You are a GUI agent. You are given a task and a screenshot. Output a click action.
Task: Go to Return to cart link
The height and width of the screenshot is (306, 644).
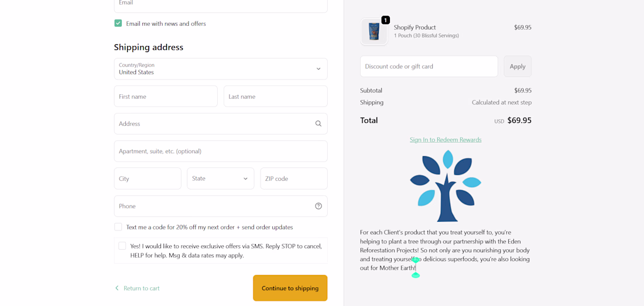point(142,288)
